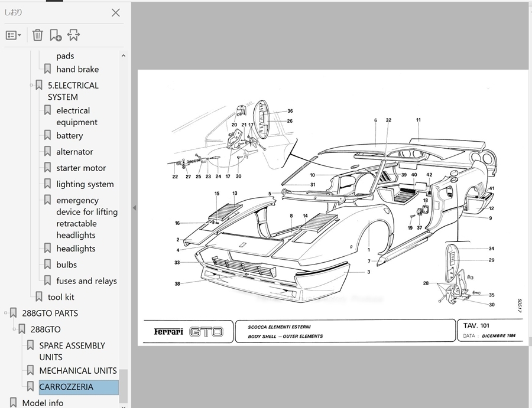
Task: Click the "TAV. 101" plate number text
Action: pos(476,326)
